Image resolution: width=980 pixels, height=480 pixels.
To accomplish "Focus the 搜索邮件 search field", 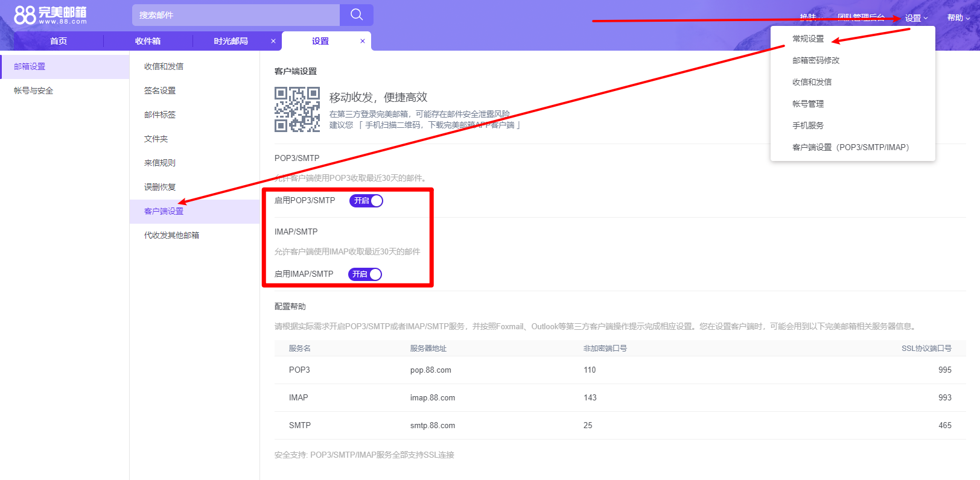I will coord(236,15).
